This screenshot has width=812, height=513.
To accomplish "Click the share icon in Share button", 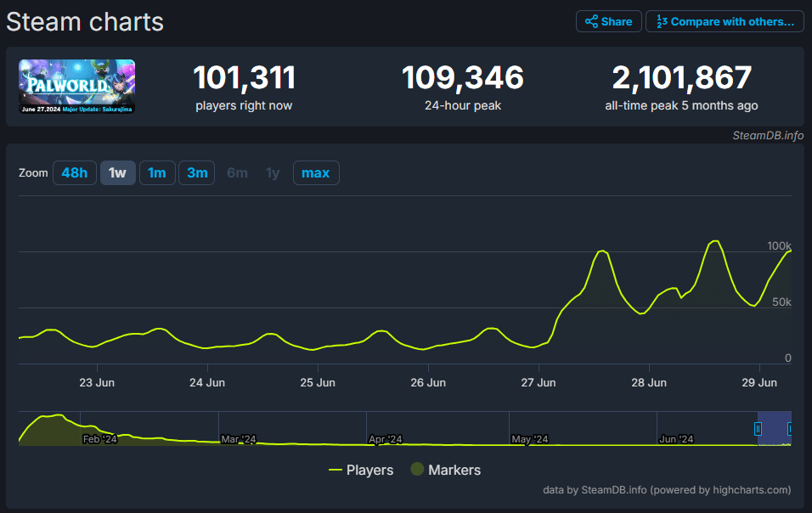I will (591, 22).
